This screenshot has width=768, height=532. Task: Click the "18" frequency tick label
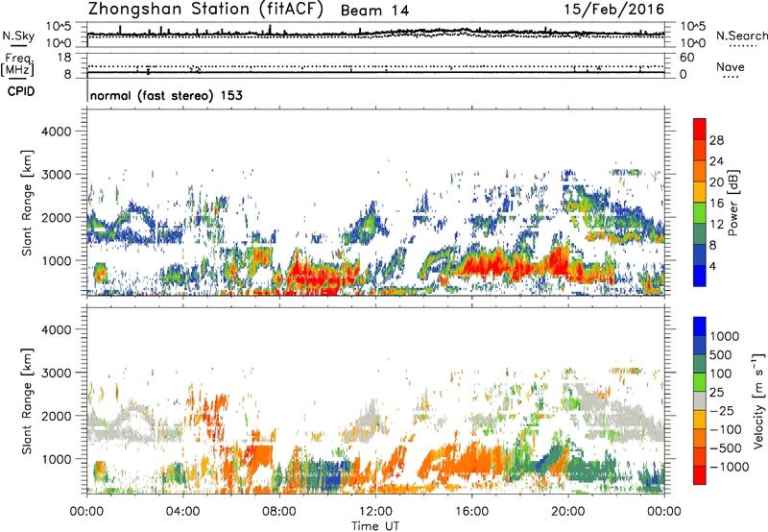[x=64, y=58]
